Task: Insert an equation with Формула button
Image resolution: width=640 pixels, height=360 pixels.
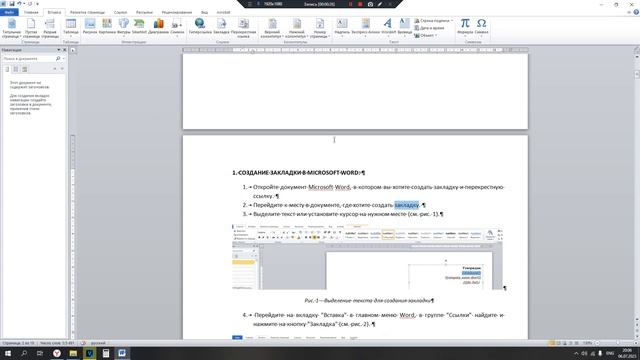Action: [x=465, y=27]
